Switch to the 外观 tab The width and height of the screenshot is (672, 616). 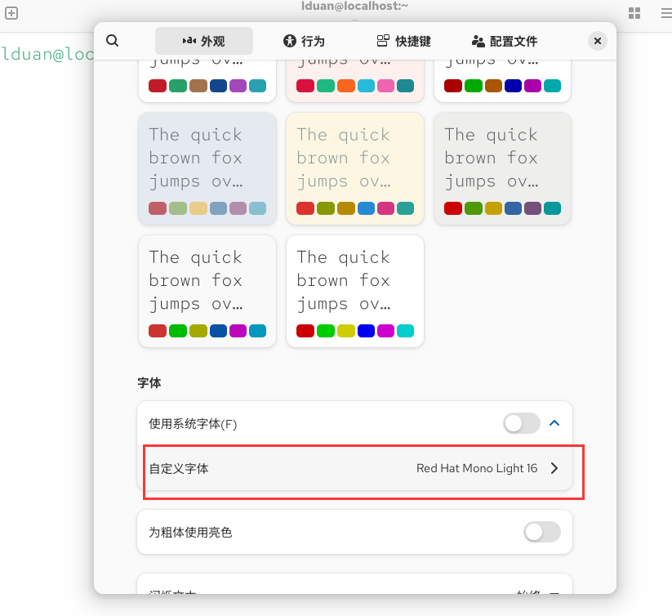[x=204, y=41]
